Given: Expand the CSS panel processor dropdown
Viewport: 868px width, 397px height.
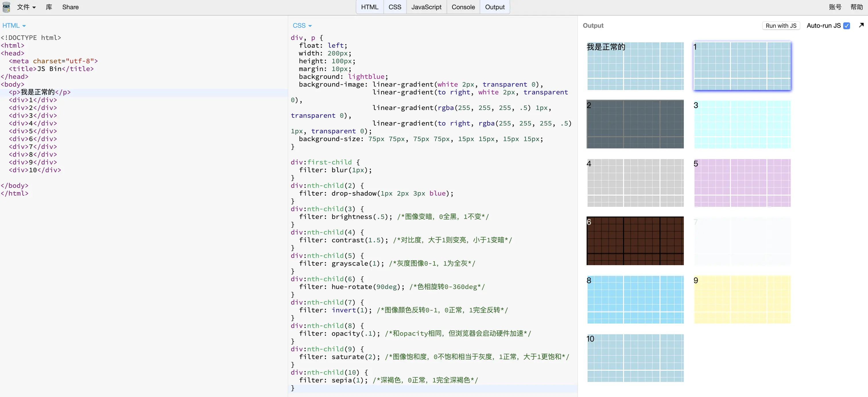Looking at the screenshot, I should click(x=302, y=26).
